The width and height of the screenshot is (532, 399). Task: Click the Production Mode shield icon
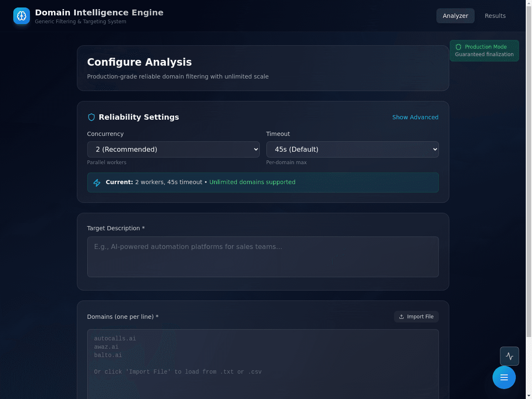458,47
